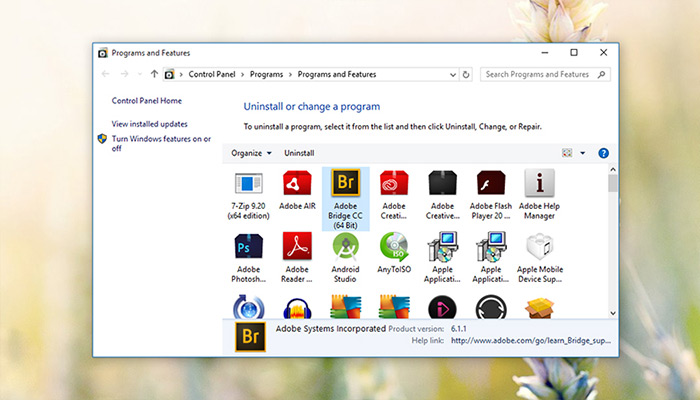Screen dimensions: 700x400
Task: Select Adobe Bridge CC (64 Bit) in the list
Action: point(346,199)
